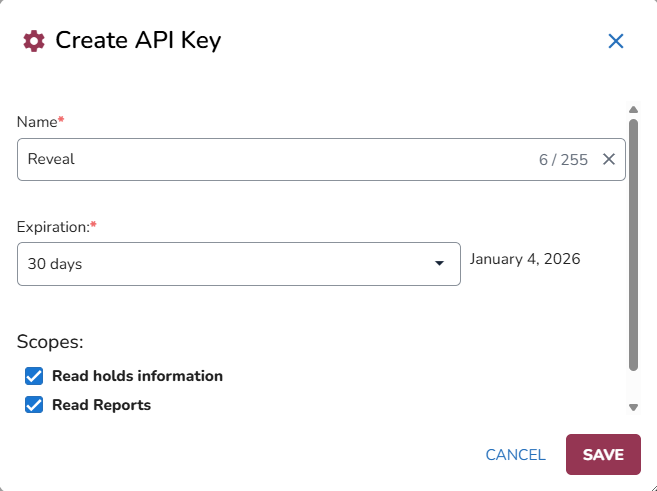The width and height of the screenshot is (657, 491).
Task: Click scrollbar down arrow in dialog
Action: pos(633,407)
